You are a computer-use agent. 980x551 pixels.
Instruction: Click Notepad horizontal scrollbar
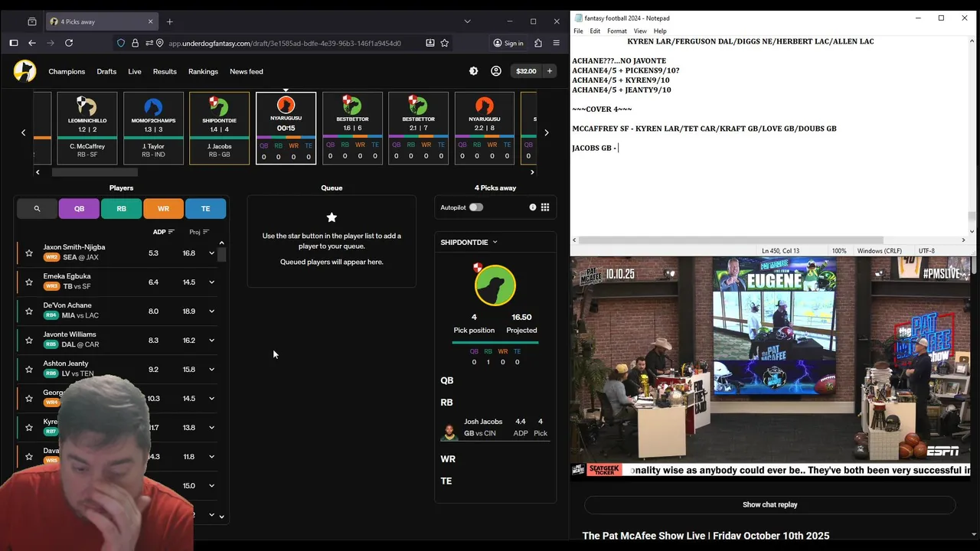tap(731, 240)
